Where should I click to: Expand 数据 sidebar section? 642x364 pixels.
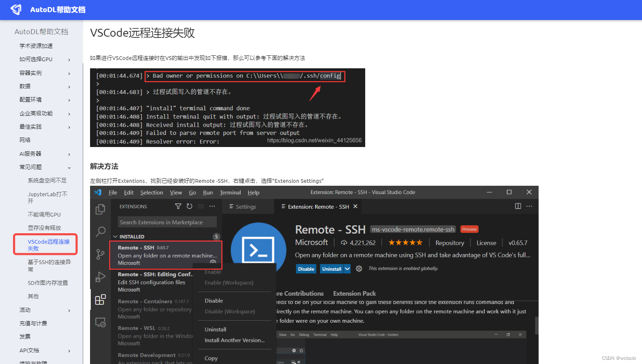(69, 87)
